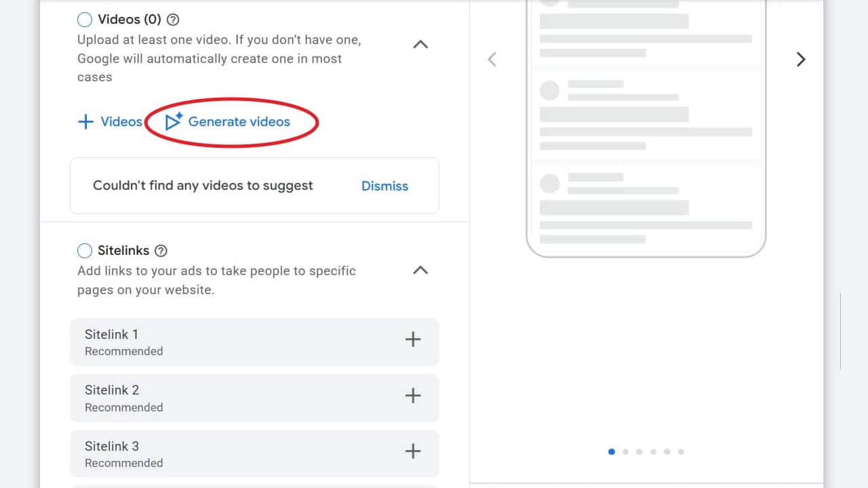Open the Sitelink 3 Recommended row
868x488 pixels.
pos(254,453)
